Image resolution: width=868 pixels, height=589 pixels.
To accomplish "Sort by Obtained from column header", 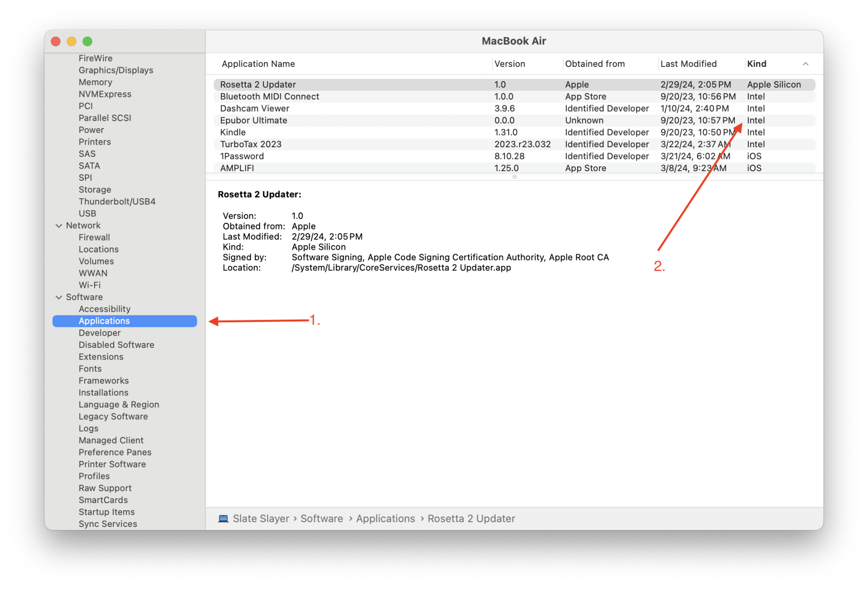I will point(595,64).
